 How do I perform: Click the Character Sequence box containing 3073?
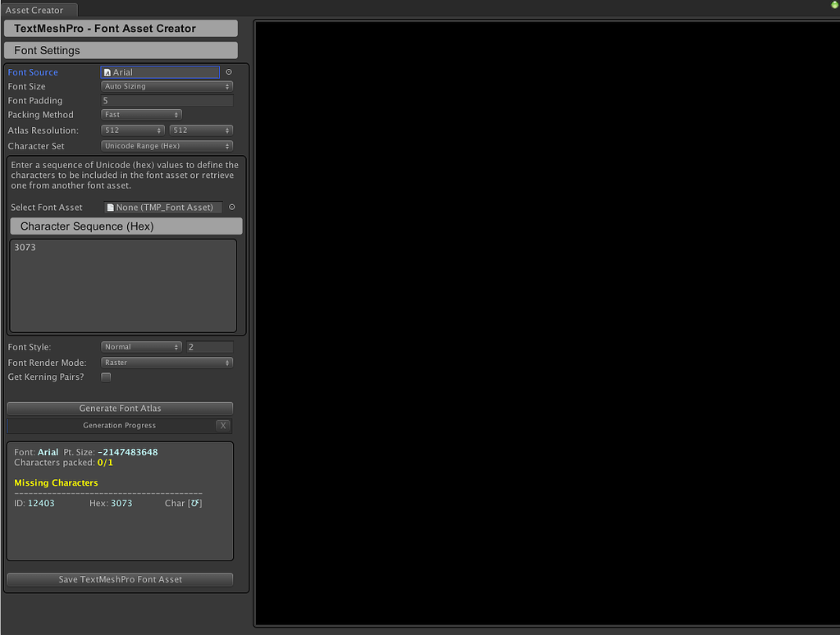(123, 286)
